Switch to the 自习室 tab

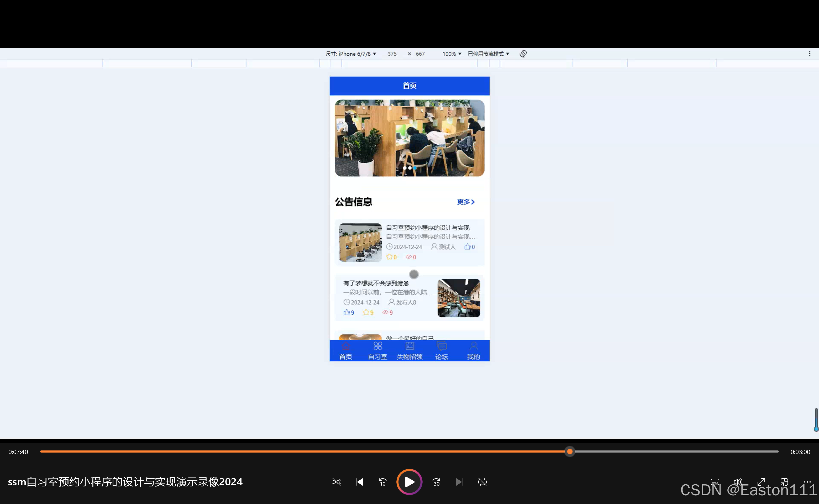(x=377, y=351)
